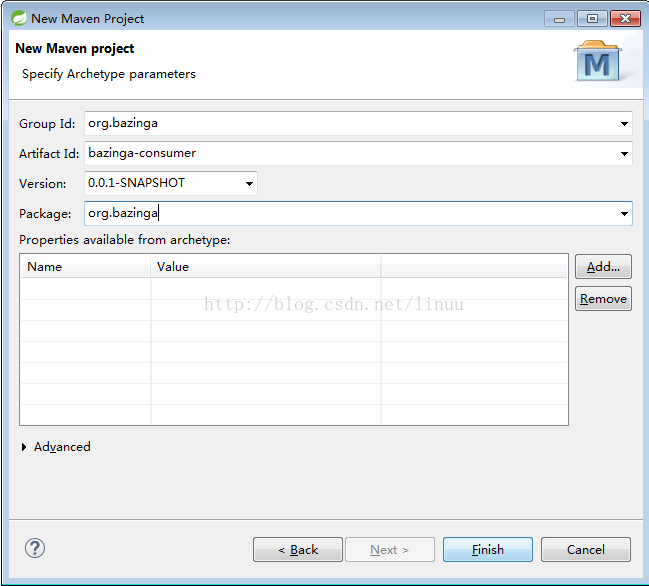Click the Artifact Id field with bazinga-consumer
The image size is (649, 586).
358,153
